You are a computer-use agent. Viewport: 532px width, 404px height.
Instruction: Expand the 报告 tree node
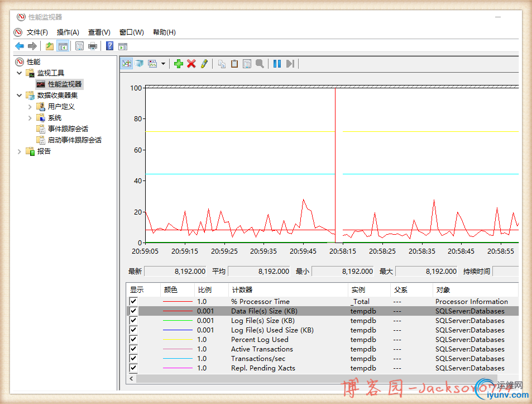(20, 151)
